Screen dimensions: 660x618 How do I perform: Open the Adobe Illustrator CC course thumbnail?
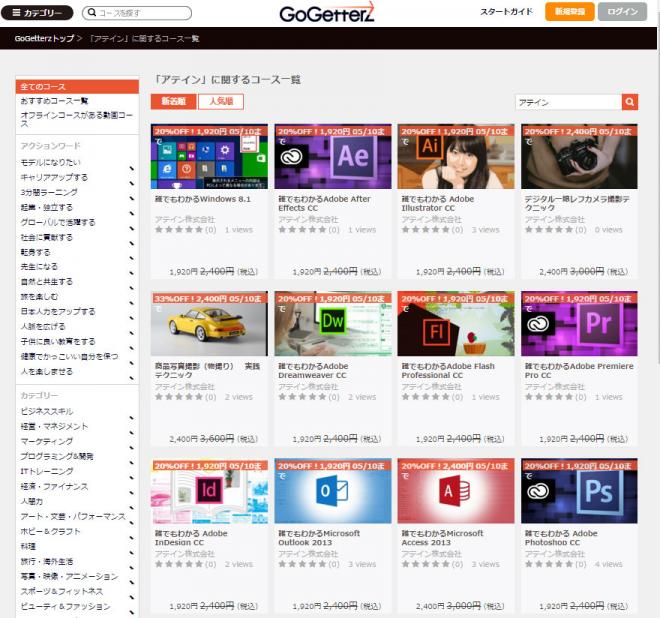click(x=456, y=157)
